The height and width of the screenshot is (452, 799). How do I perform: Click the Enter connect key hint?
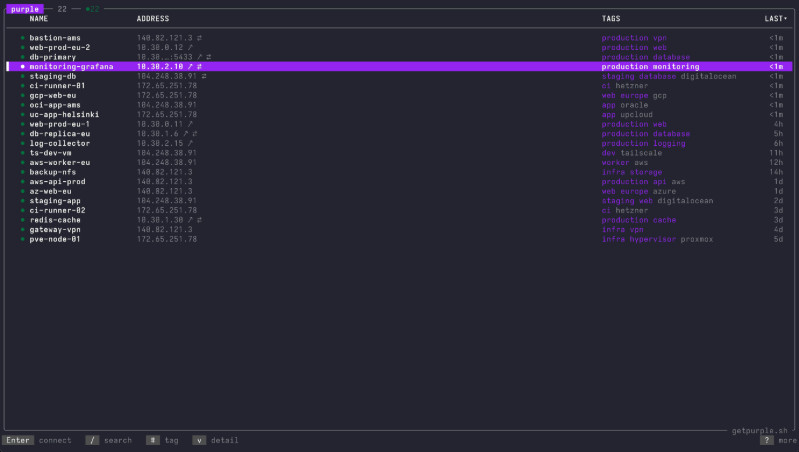tap(37, 440)
